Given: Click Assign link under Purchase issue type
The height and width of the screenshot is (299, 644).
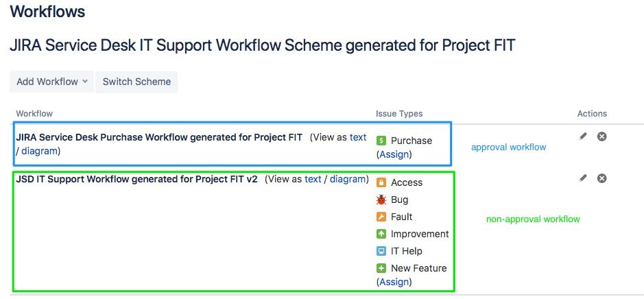Looking at the screenshot, I should click(394, 154).
